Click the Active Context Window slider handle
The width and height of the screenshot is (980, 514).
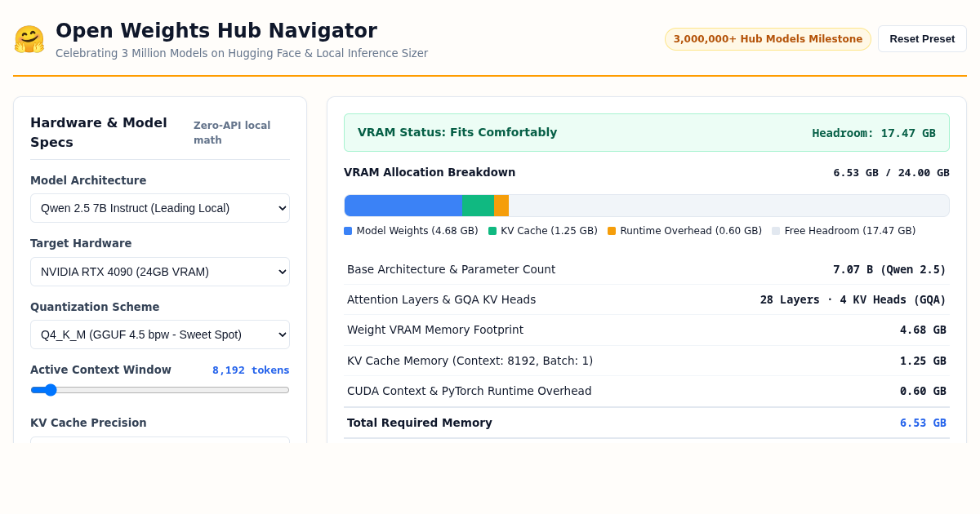[x=51, y=390]
